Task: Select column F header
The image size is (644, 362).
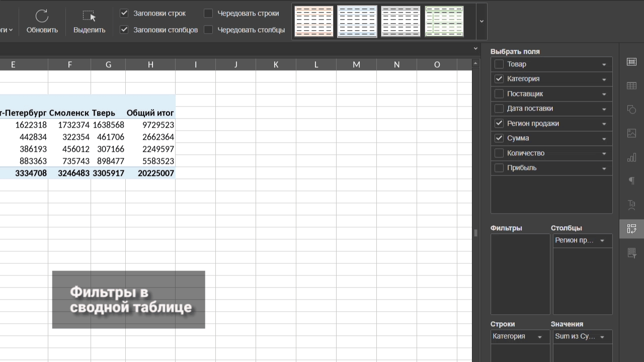Action: pyautogui.click(x=69, y=64)
